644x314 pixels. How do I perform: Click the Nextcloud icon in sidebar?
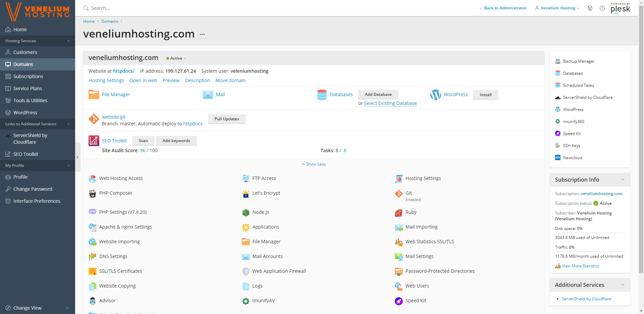pos(558,158)
